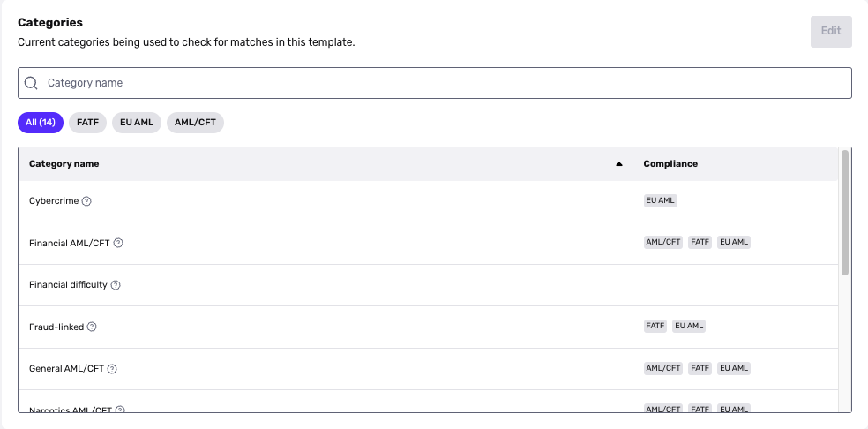Show help for General AML/CFT category
The height and width of the screenshot is (429, 868).
click(112, 369)
